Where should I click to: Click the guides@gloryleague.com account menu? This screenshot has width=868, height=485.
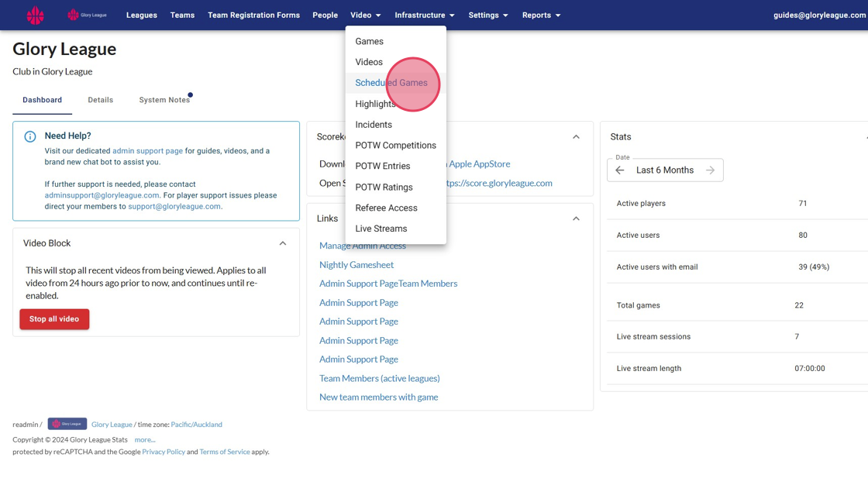coord(820,15)
